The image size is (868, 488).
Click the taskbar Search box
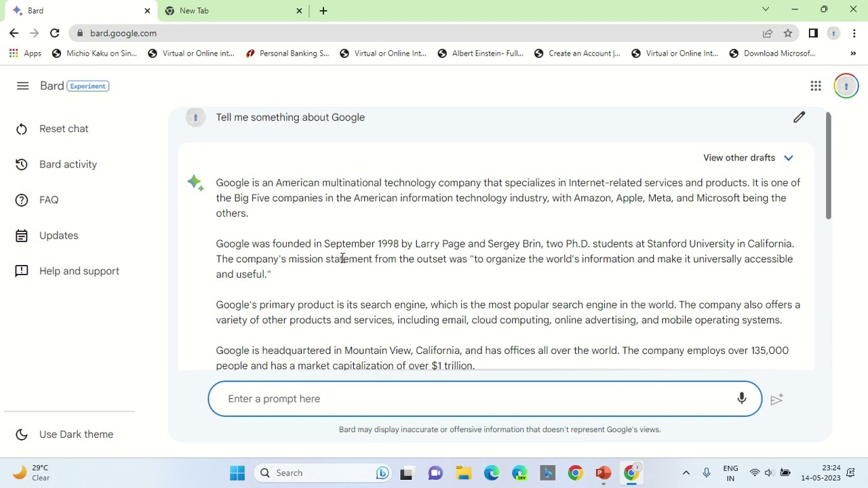pos(323,473)
